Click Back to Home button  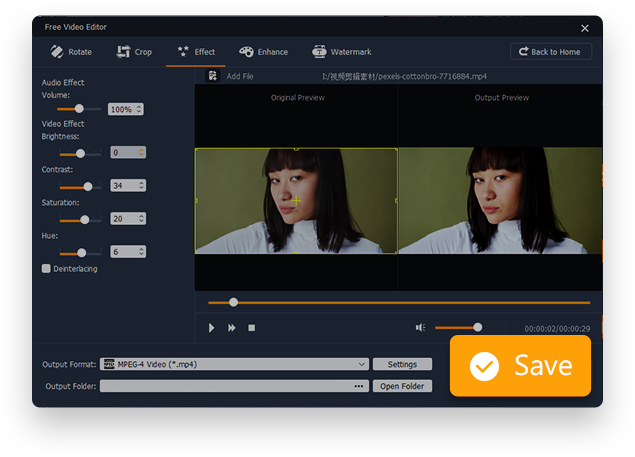[x=551, y=52]
